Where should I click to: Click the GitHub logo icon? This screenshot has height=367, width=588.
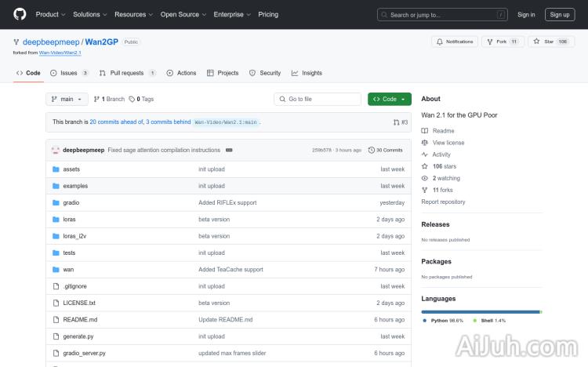click(x=20, y=14)
